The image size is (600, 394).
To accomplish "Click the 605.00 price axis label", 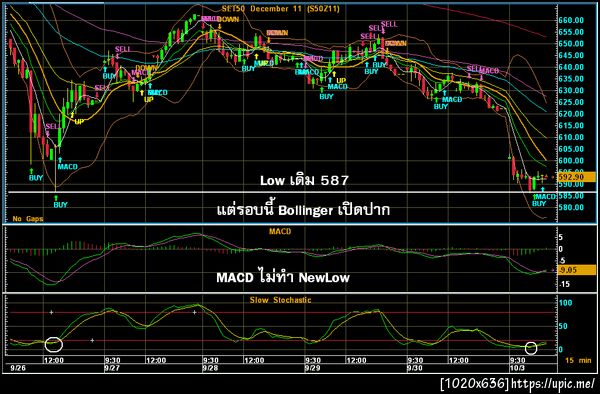I will [x=571, y=149].
